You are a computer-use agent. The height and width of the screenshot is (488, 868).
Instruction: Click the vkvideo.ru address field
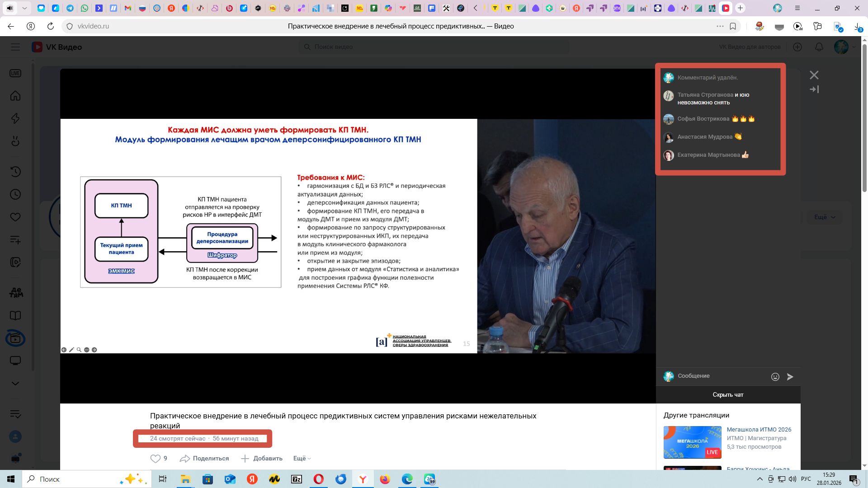(93, 26)
